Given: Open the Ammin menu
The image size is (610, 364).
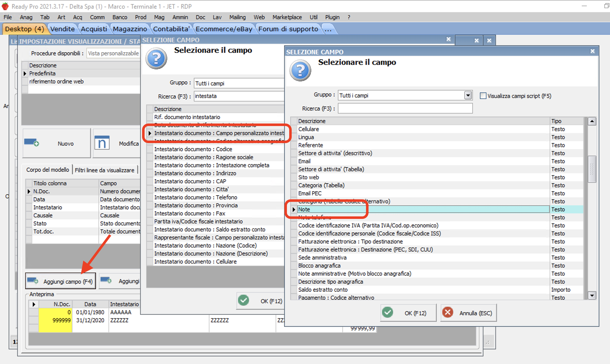Looking at the screenshot, I should pos(180,17).
